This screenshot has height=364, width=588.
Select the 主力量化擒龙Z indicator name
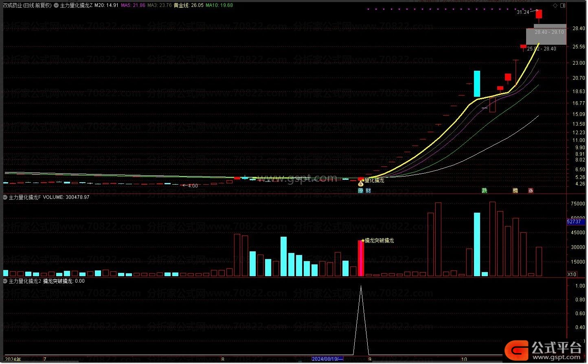(x=77, y=5)
